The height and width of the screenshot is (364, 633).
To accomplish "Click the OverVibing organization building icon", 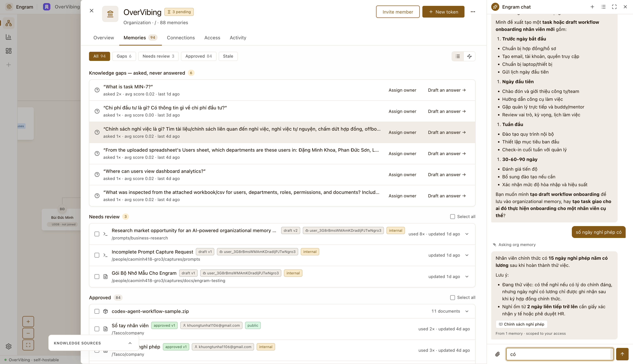I will point(110,14).
